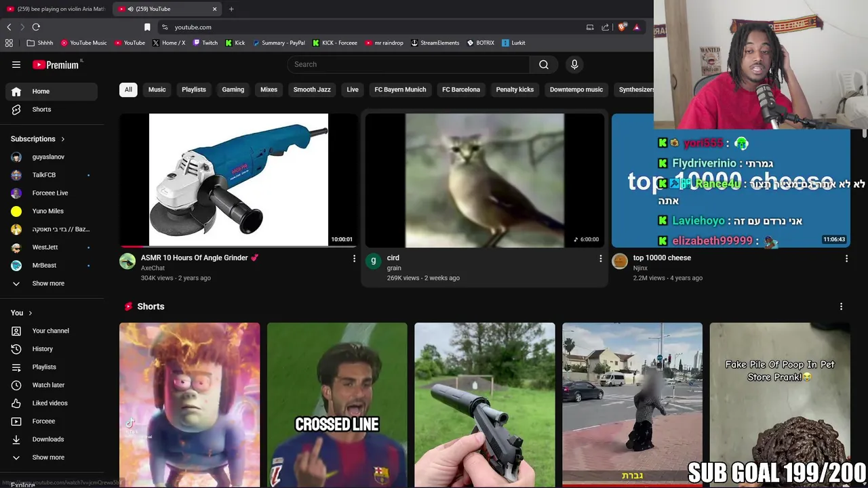This screenshot has width=868, height=488.
Task: Open browser apps grid in bookmarks bar
Action: click(9, 43)
